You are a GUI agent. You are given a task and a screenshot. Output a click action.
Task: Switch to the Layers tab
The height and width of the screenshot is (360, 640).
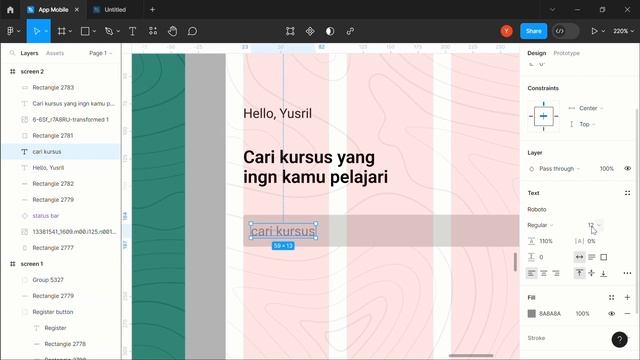tap(29, 53)
